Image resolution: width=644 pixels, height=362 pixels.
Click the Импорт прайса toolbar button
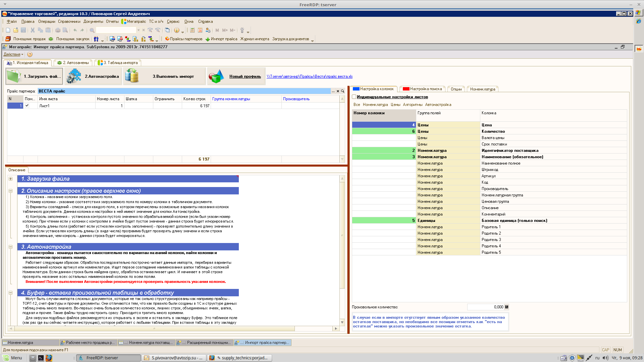[x=221, y=39]
